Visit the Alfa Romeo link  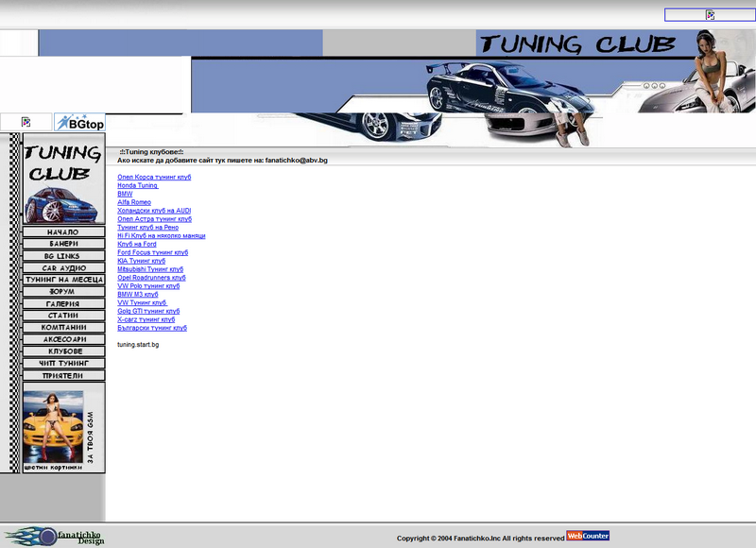134,202
